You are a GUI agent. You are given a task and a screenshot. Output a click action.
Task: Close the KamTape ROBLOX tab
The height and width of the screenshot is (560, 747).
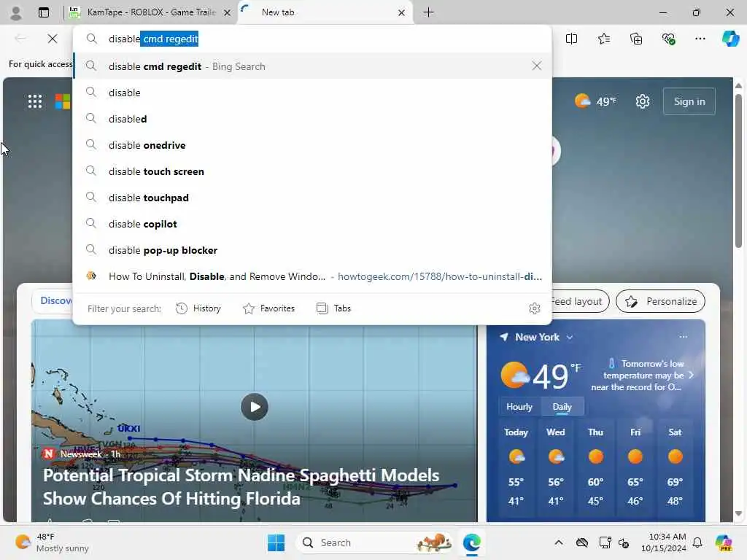click(x=228, y=13)
